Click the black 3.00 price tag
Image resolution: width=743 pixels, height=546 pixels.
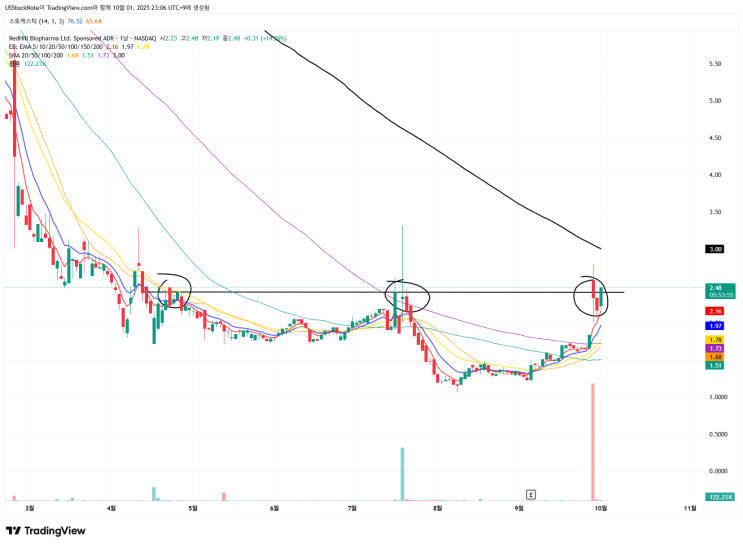click(x=715, y=249)
